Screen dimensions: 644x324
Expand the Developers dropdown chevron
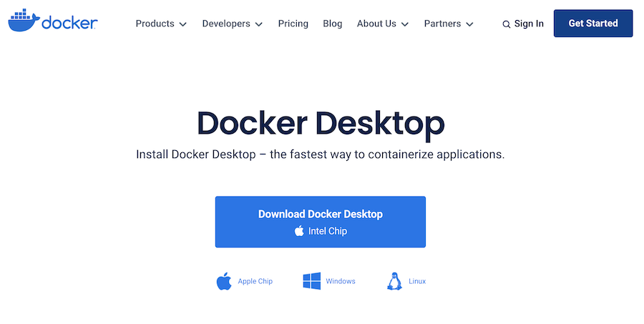(259, 24)
